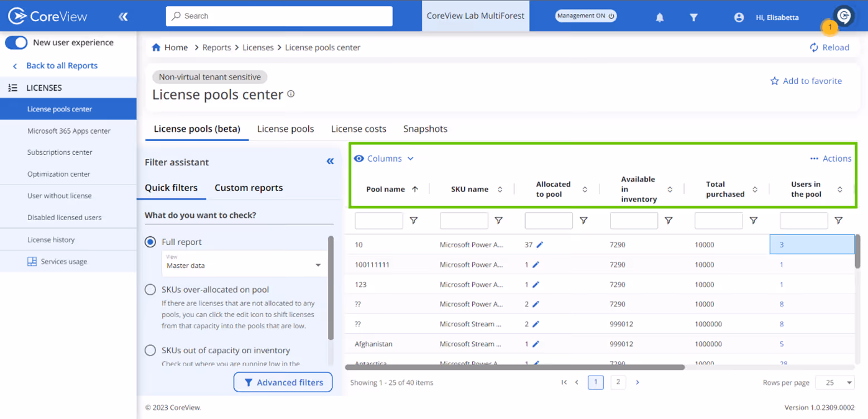Image resolution: width=868 pixels, height=419 pixels.
Task: Star the report with Add to favorite
Action: pos(806,81)
